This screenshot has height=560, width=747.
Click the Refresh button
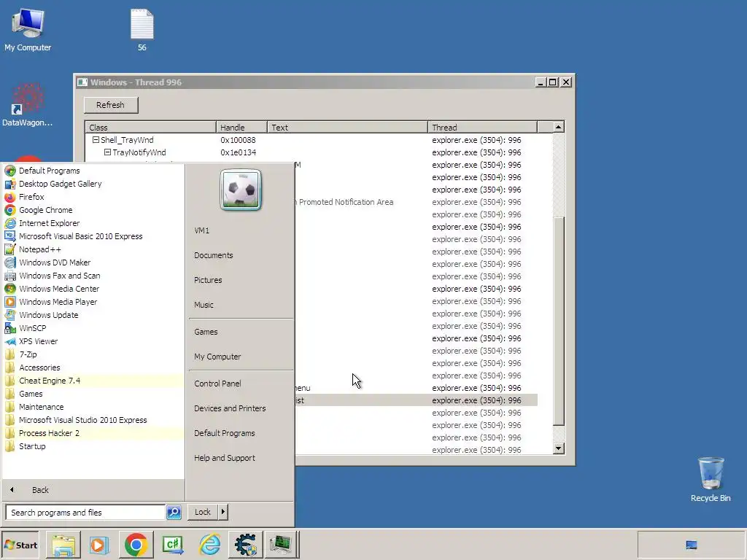click(x=111, y=105)
